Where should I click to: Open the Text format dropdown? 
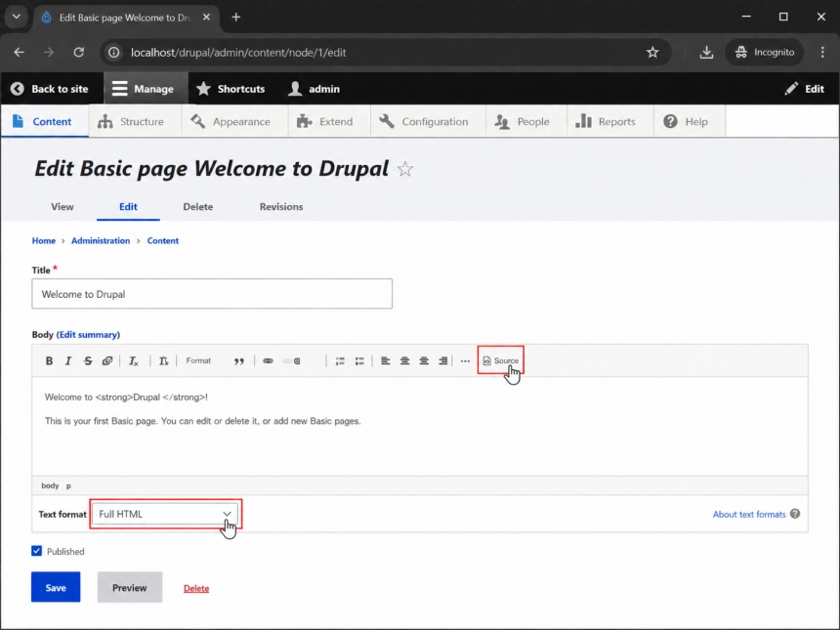pyautogui.click(x=165, y=515)
